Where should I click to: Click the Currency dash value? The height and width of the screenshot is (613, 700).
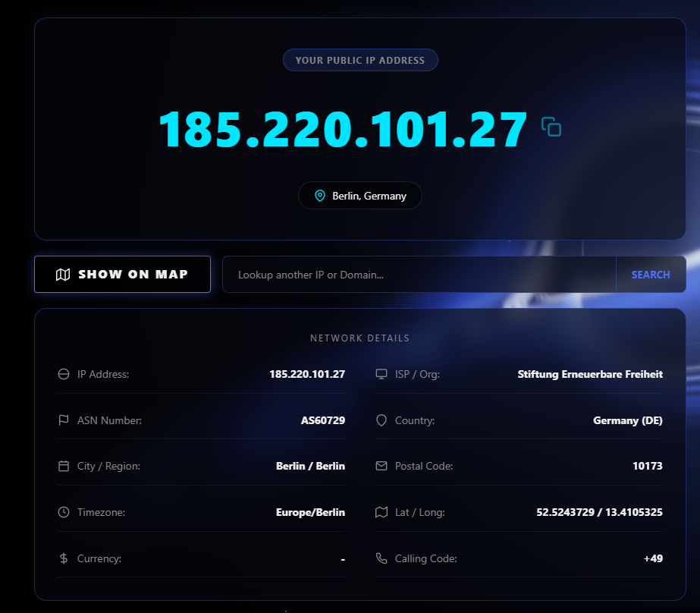click(x=343, y=559)
